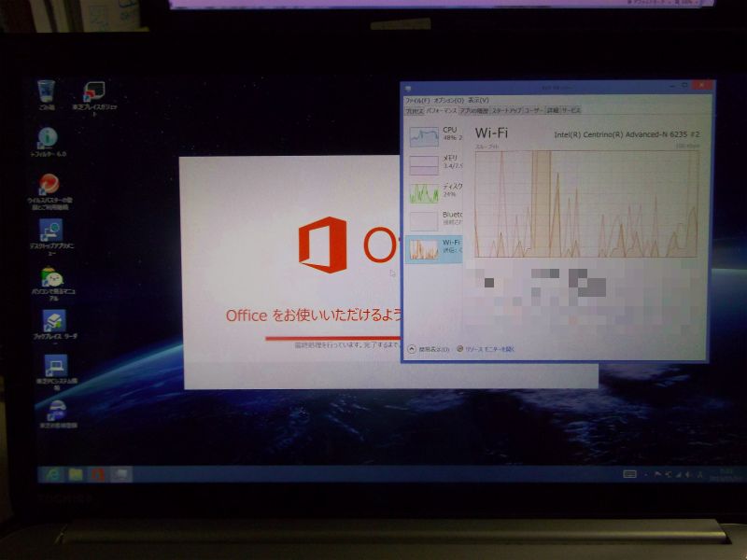
Task: Select the CPU performance graph thumbnail
Action: point(424,136)
